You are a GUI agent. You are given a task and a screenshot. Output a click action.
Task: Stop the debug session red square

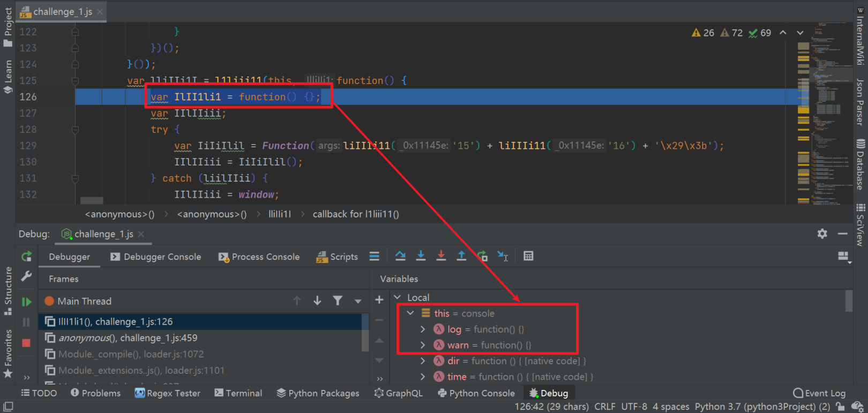tap(26, 343)
